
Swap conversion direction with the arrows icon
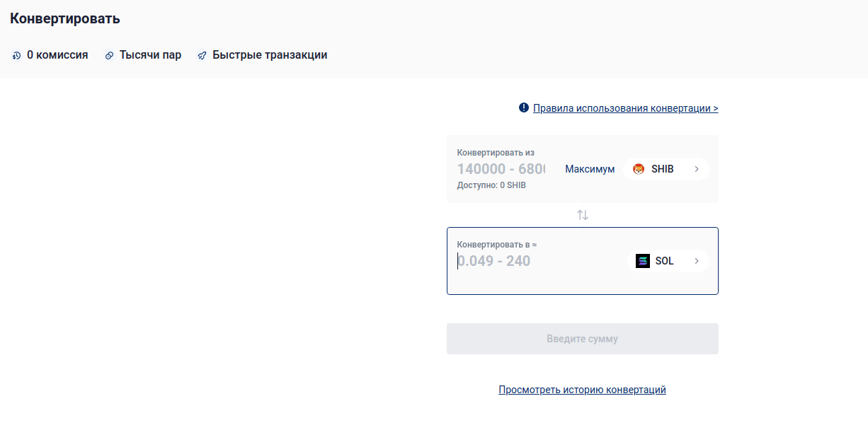tap(583, 215)
